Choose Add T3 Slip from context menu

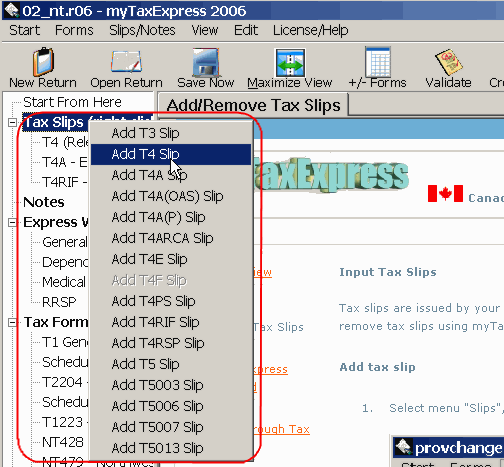click(x=171, y=133)
